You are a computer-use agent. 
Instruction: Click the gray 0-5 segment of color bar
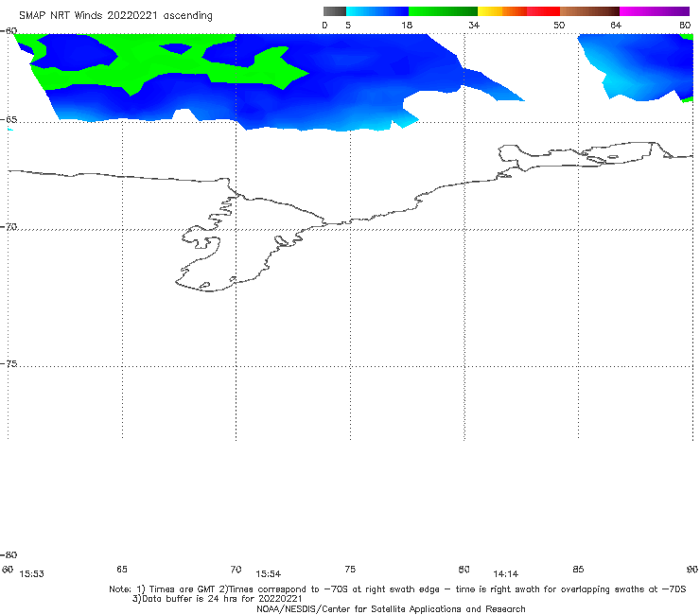[x=335, y=11]
